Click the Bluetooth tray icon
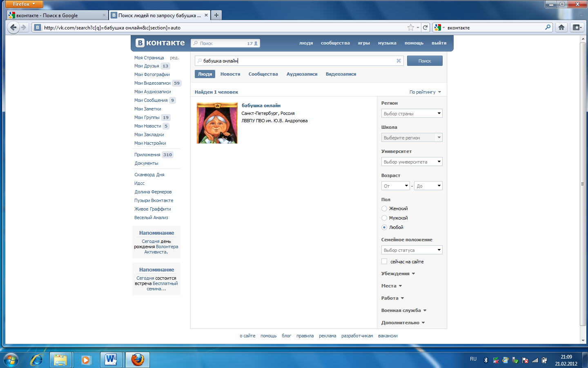Viewport: 588px width, 368px height. (x=486, y=360)
